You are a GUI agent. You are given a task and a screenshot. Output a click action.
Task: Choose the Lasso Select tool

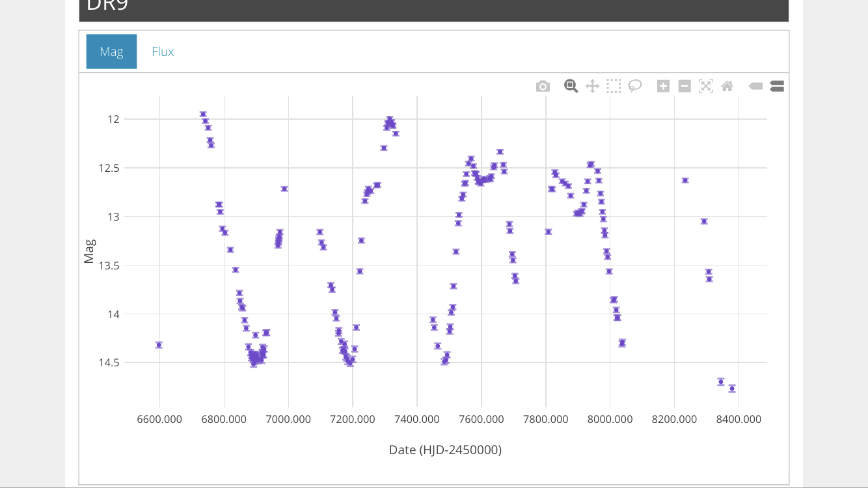tap(635, 86)
